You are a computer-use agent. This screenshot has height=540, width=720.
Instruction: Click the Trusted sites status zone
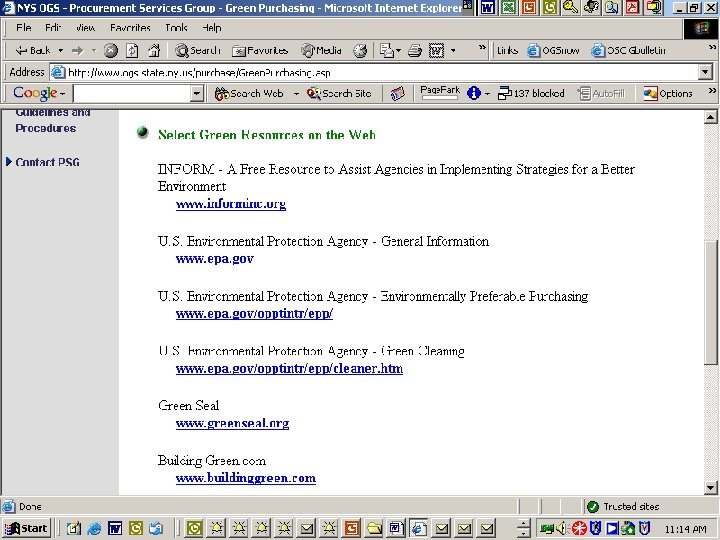[624, 506]
